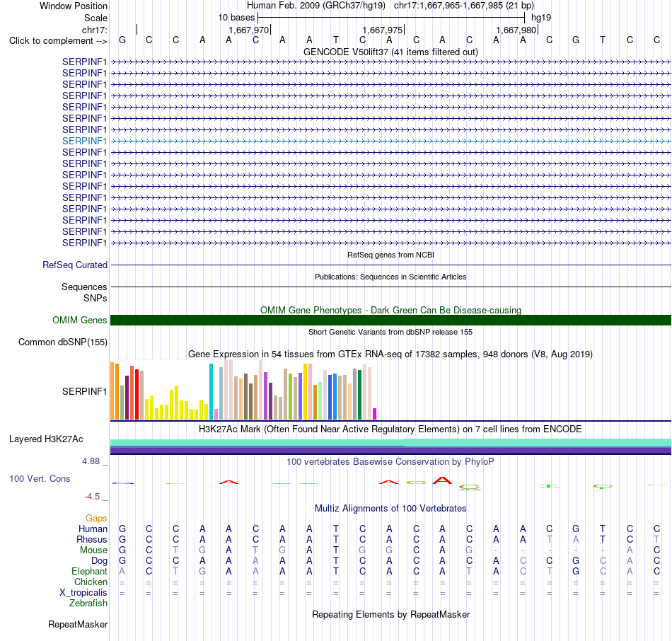Click position marker 1,667,975 on the ruler

pos(382,30)
